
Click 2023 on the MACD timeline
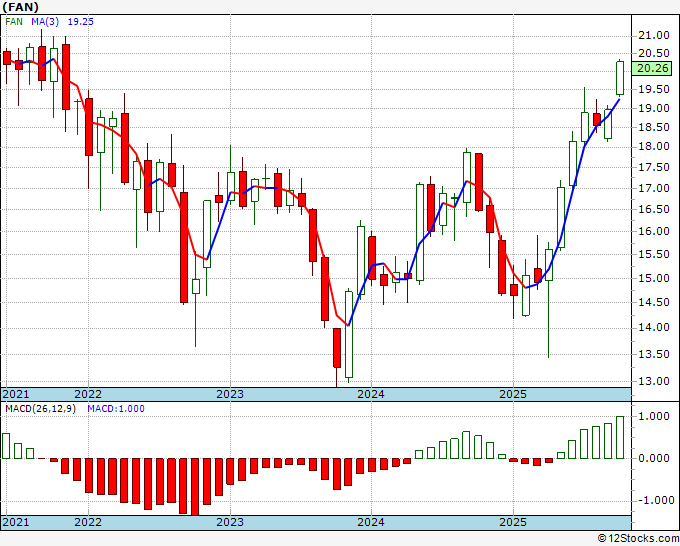[x=230, y=522]
